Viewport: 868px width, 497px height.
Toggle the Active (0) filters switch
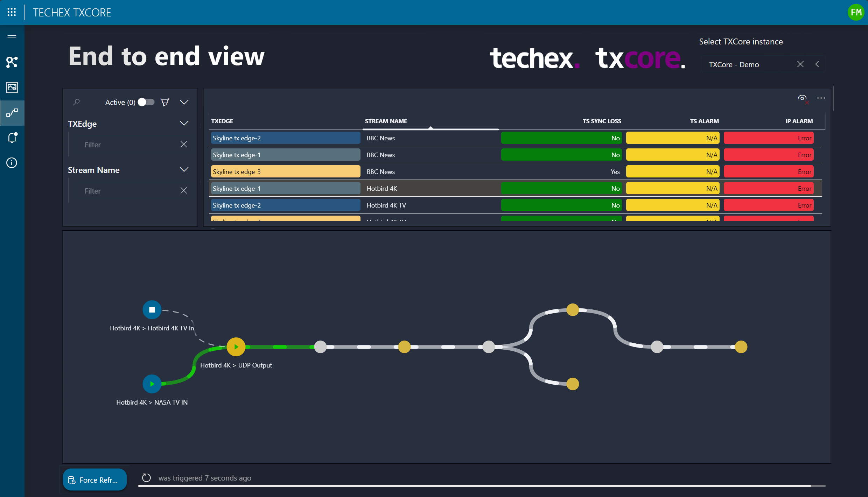[146, 102]
